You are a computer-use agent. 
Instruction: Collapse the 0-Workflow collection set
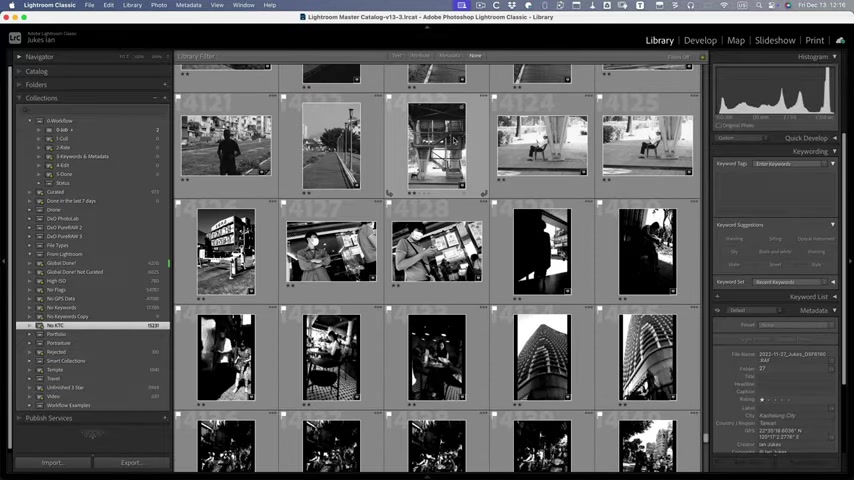click(x=29, y=121)
